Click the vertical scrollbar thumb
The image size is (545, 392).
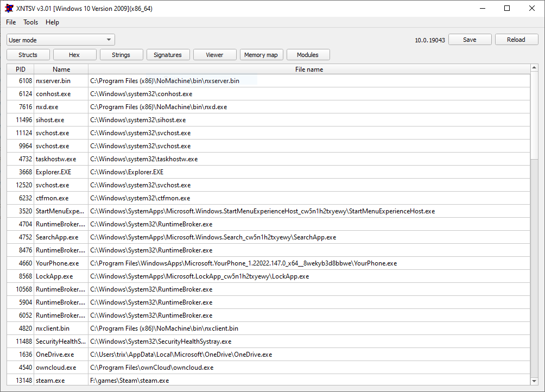tap(534, 115)
